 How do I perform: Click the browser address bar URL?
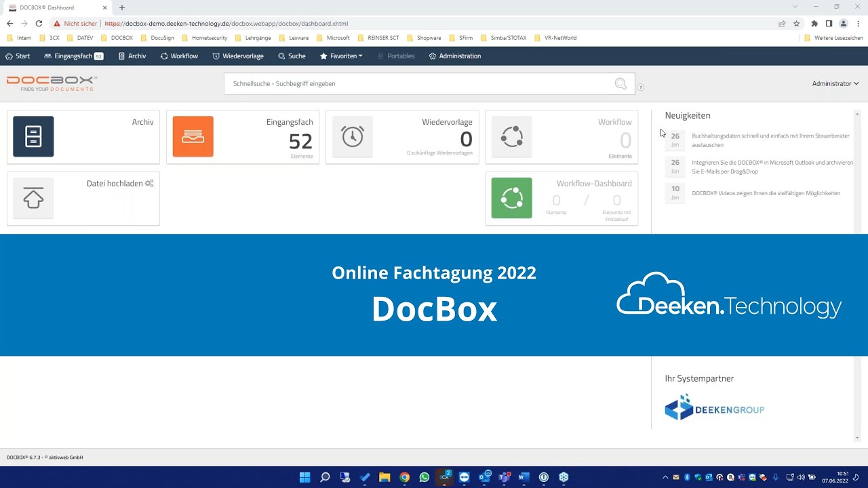point(226,23)
